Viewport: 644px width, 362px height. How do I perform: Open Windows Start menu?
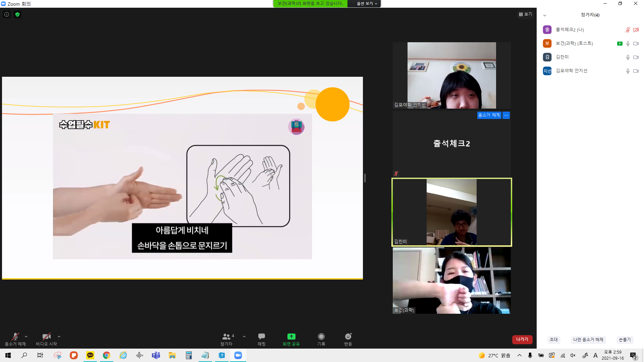coord(8,355)
